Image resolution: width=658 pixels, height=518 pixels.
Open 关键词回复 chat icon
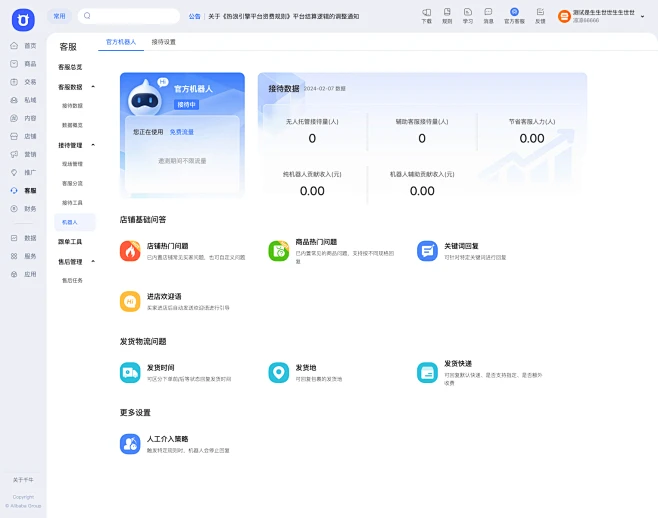[x=427, y=251]
